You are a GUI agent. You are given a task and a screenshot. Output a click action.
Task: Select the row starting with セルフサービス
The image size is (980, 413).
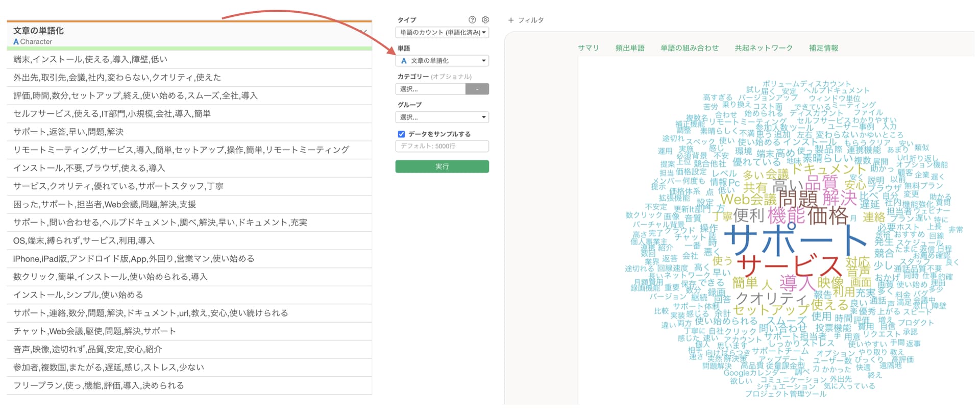click(x=189, y=114)
